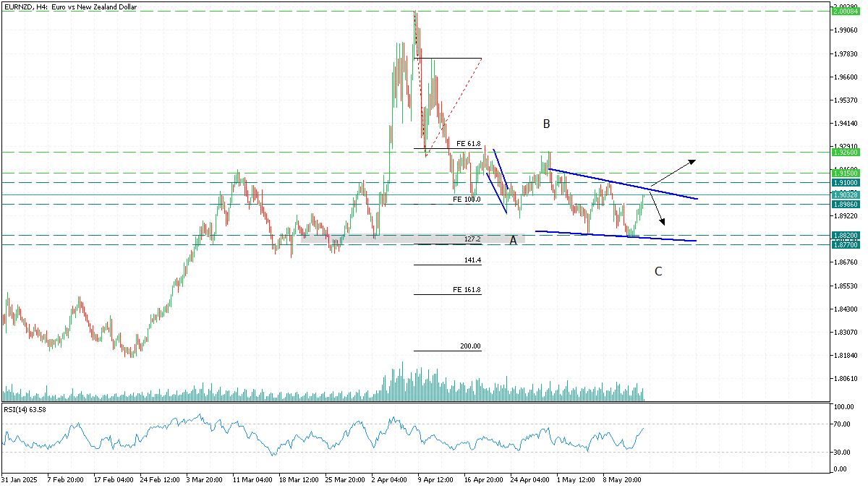The width and height of the screenshot is (868, 488).
Task: Click the wave label B
Action: [547, 124]
